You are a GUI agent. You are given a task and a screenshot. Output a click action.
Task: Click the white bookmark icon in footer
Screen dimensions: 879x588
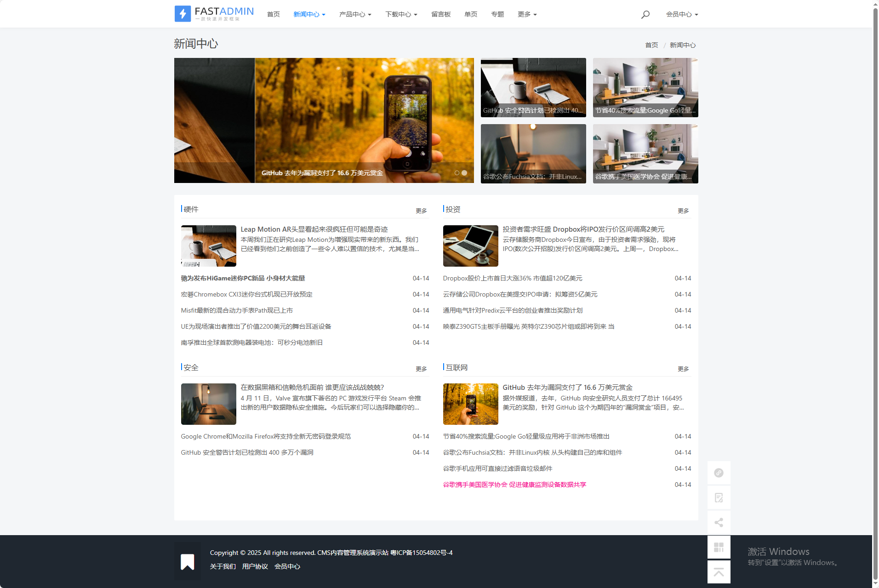[x=188, y=561]
